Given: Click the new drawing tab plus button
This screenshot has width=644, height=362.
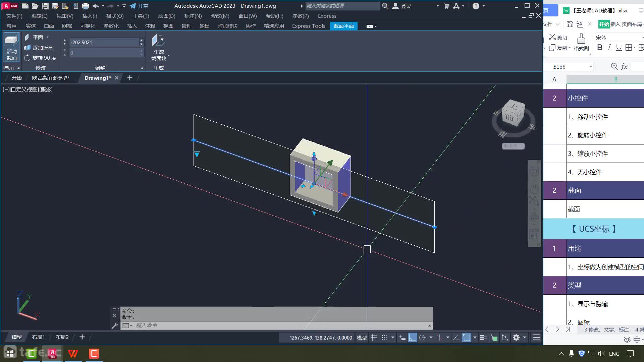Looking at the screenshot, I should pyautogui.click(x=130, y=78).
